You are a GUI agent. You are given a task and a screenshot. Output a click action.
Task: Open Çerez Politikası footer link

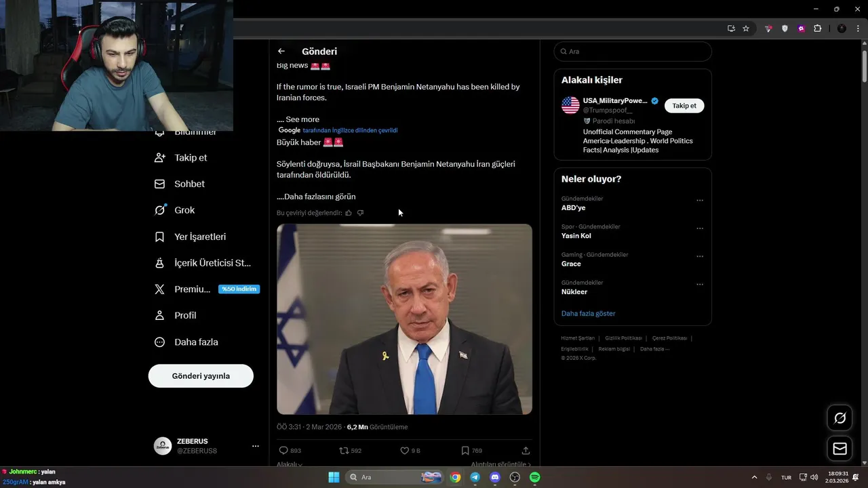(669, 338)
